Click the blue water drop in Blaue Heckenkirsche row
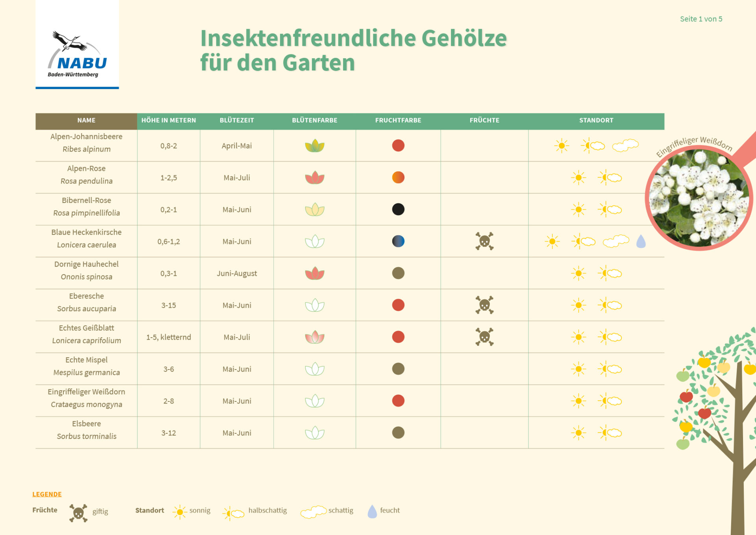756x535 pixels. (x=641, y=241)
